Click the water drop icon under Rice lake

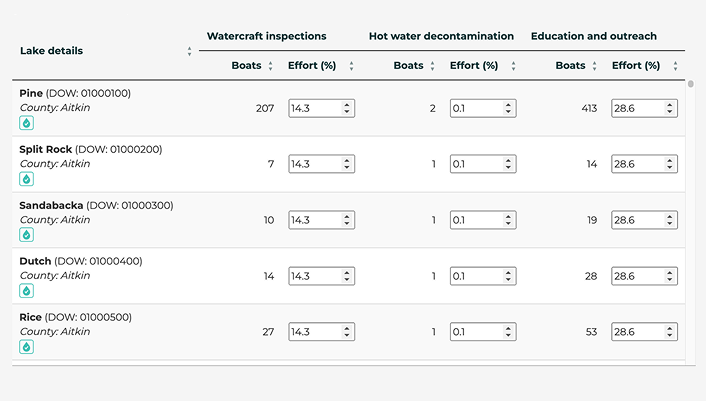click(x=27, y=347)
